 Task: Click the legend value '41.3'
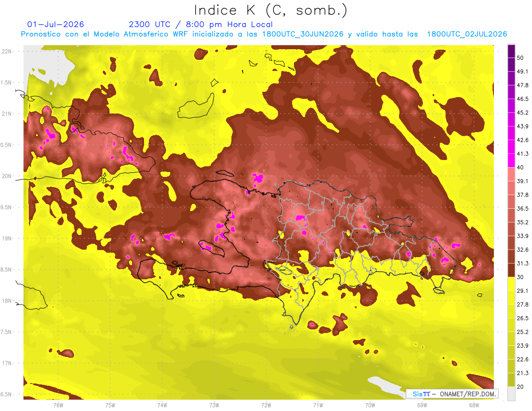point(522,154)
